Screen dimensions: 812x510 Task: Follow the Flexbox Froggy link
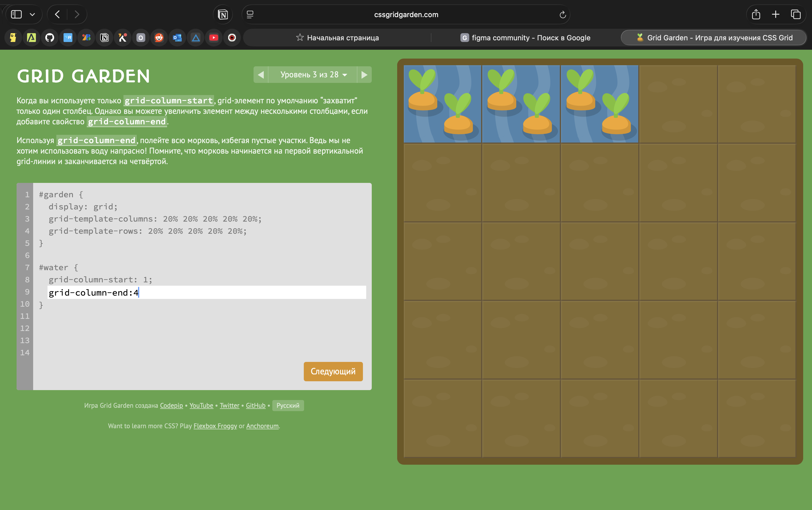click(x=215, y=426)
